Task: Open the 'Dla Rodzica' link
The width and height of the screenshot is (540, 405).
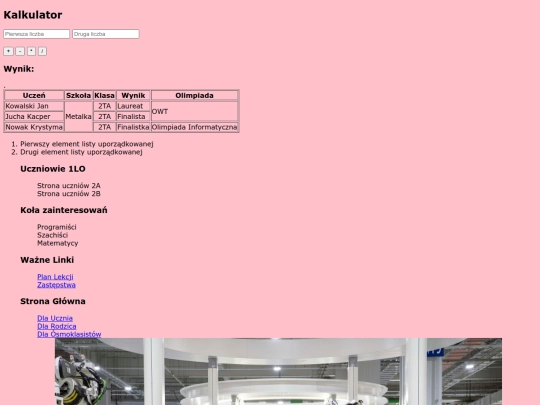Action: click(57, 326)
